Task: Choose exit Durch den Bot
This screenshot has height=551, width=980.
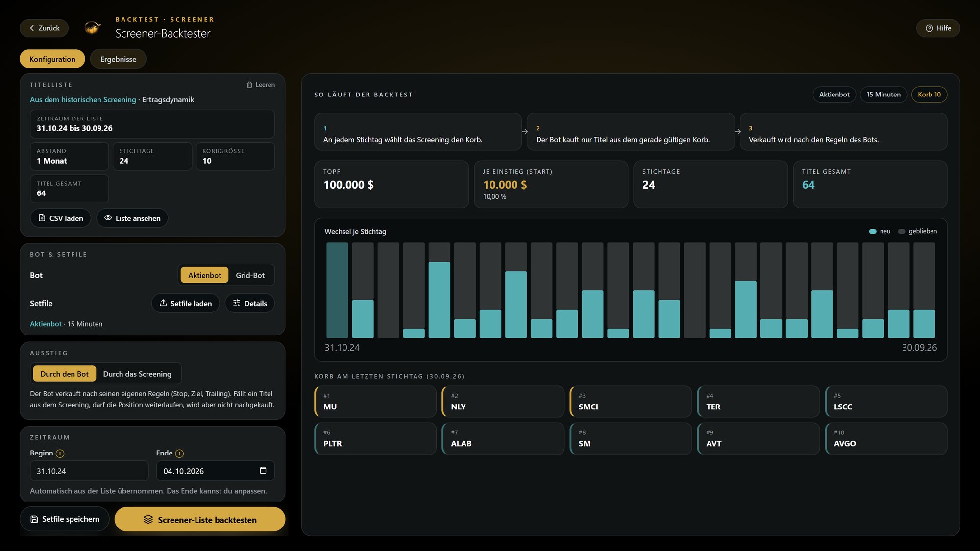Action: pyautogui.click(x=64, y=374)
